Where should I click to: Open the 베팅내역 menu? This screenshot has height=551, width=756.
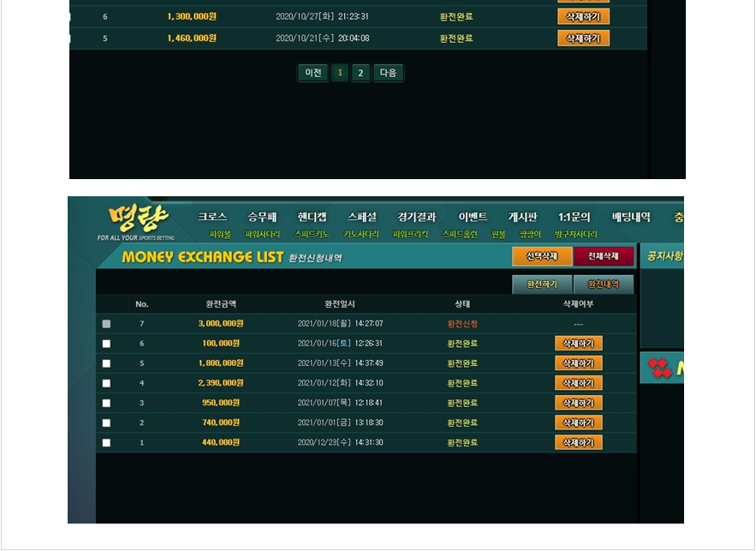tap(631, 217)
